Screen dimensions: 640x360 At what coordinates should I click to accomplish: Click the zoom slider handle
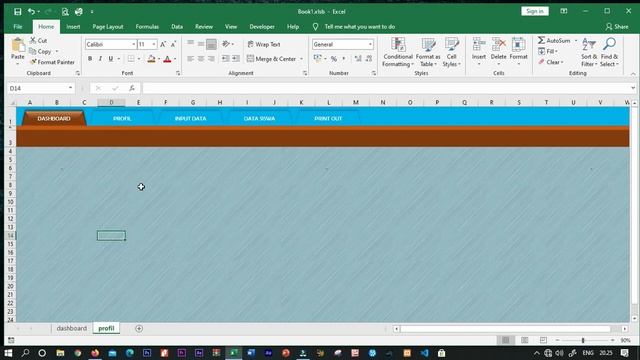(583, 340)
